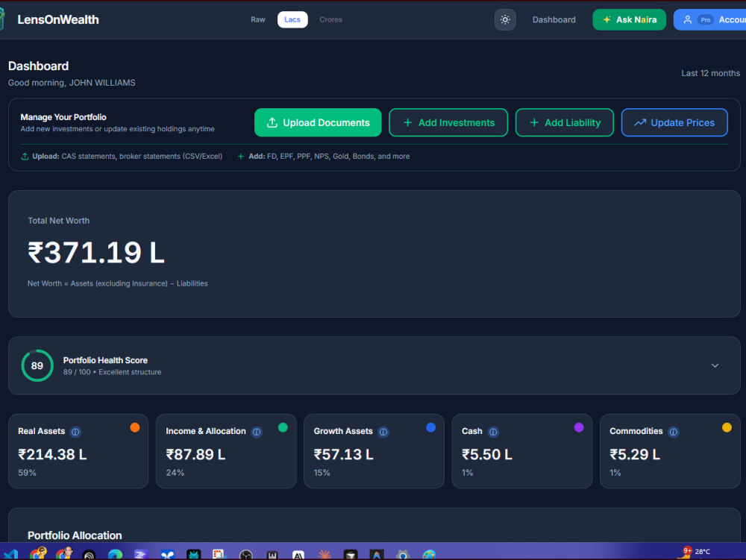Click the 59% Real Assets percentage

click(x=27, y=473)
